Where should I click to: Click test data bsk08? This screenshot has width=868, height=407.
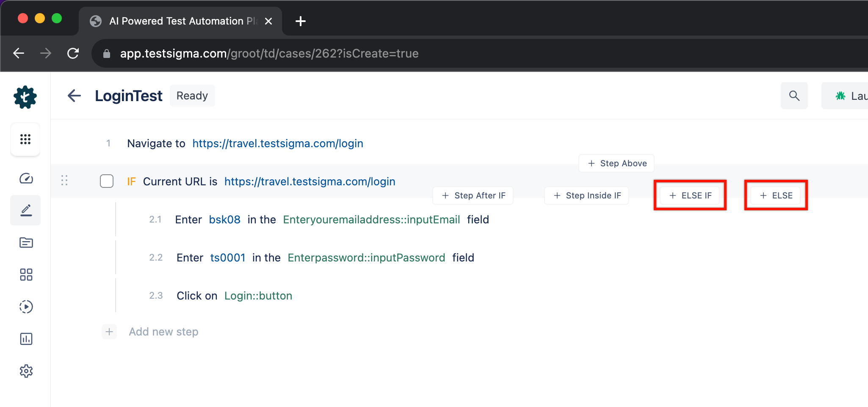coord(225,220)
